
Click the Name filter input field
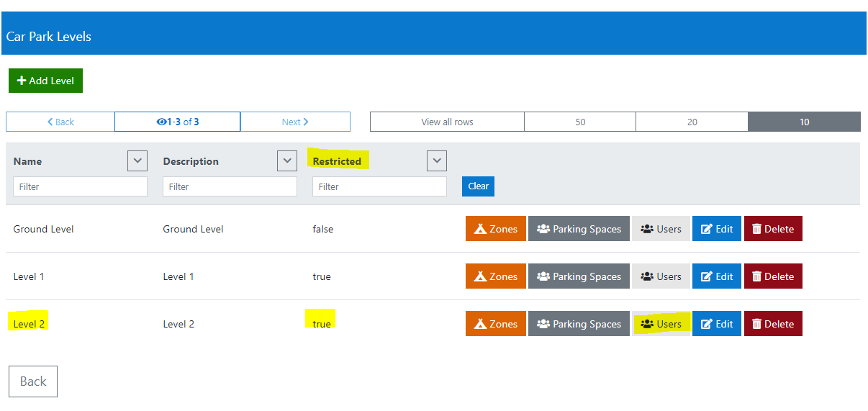80,186
